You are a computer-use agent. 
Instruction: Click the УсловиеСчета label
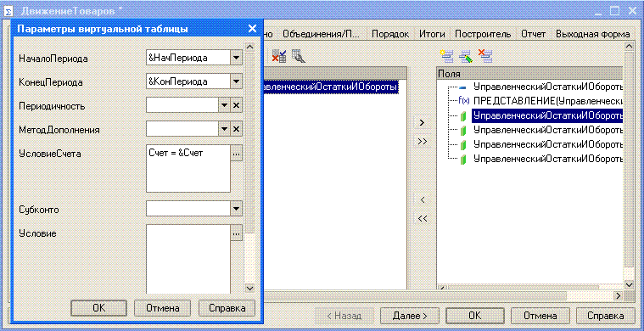tap(50, 154)
